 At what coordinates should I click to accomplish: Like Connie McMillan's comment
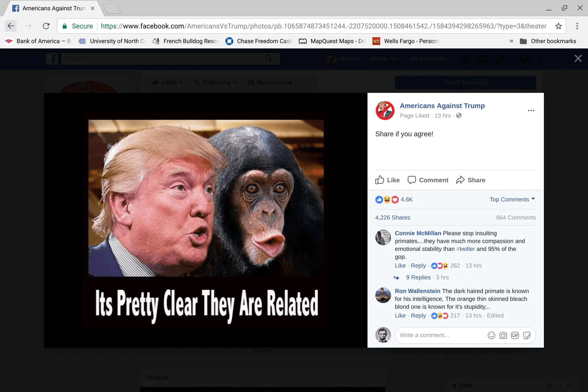(400, 266)
